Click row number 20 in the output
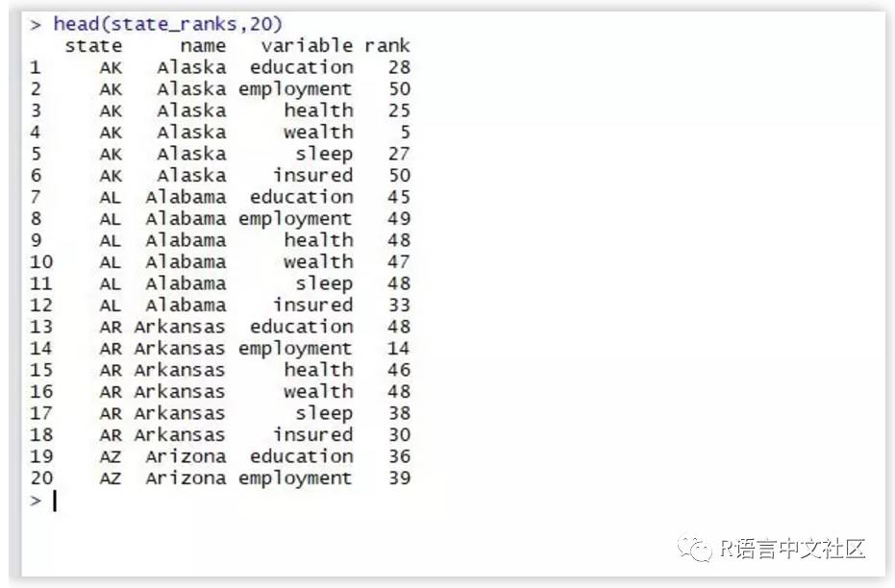 [41, 478]
